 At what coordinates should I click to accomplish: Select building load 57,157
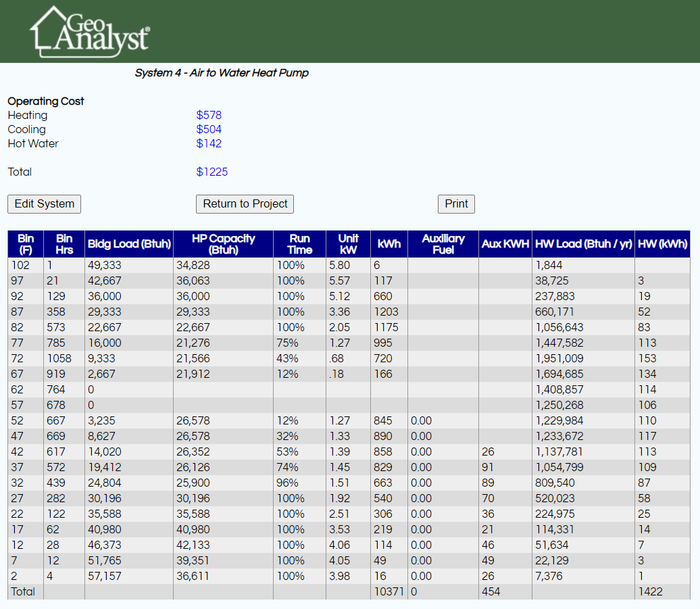[x=105, y=576]
